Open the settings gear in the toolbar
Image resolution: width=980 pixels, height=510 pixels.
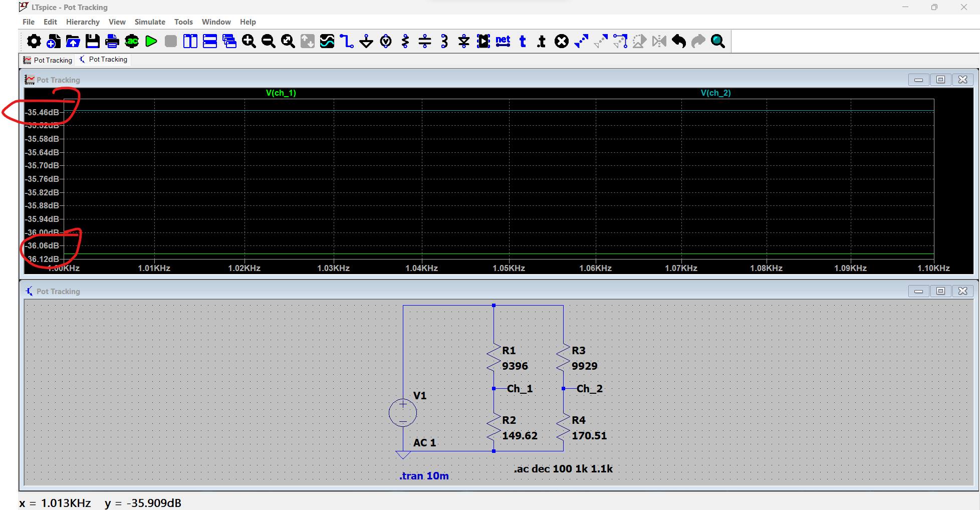click(x=34, y=41)
